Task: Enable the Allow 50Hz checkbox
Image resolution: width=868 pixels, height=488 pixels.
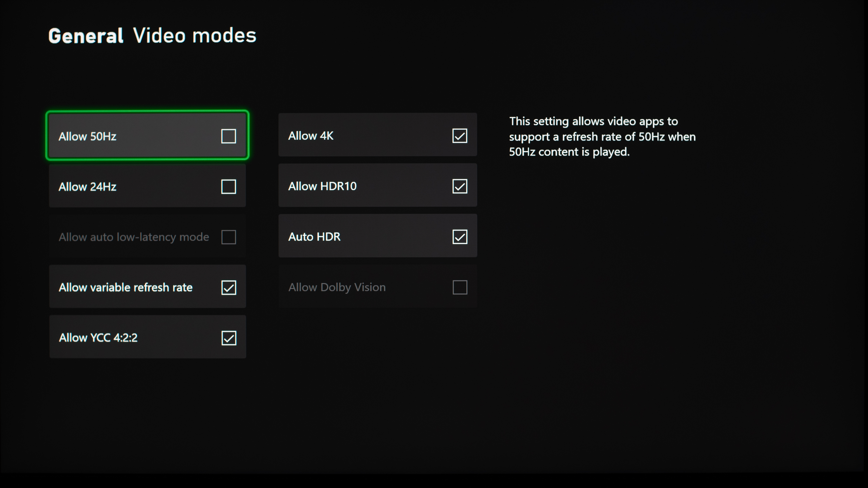Action: 229,136
